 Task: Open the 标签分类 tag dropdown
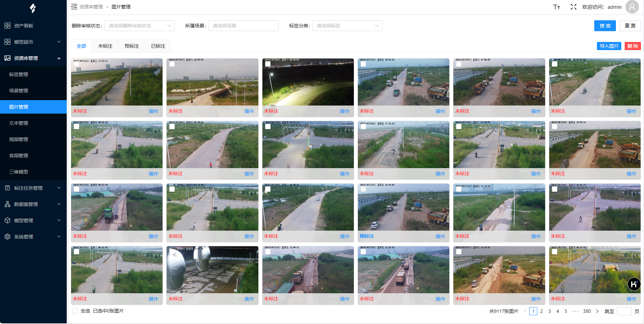click(347, 26)
